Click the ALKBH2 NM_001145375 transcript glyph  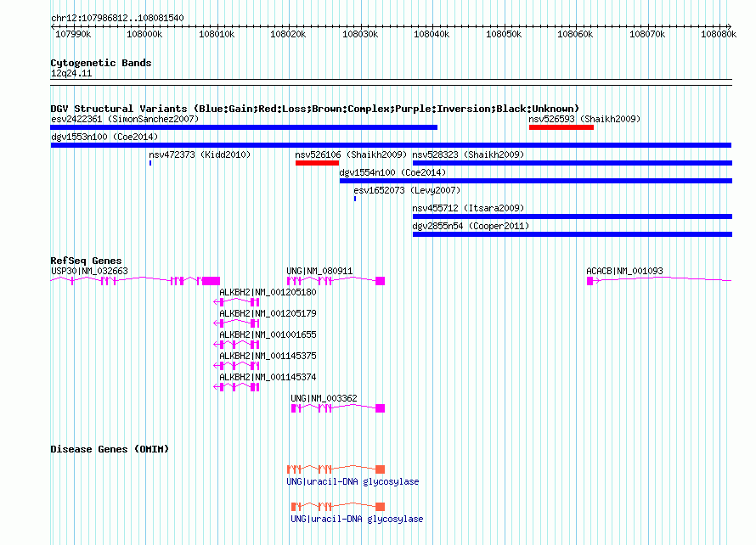(x=237, y=366)
